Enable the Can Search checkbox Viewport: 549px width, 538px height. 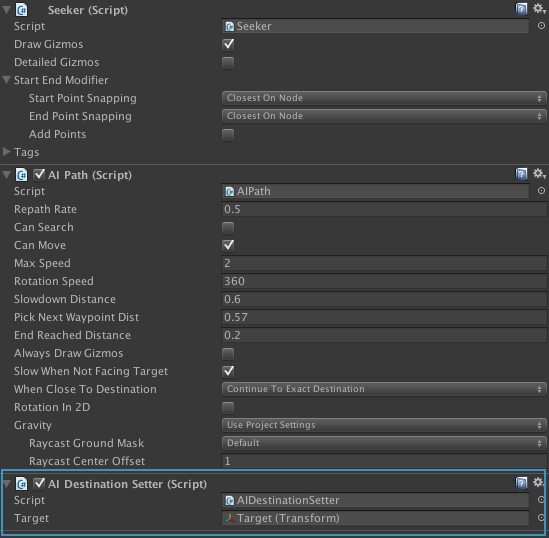pos(228,228)
